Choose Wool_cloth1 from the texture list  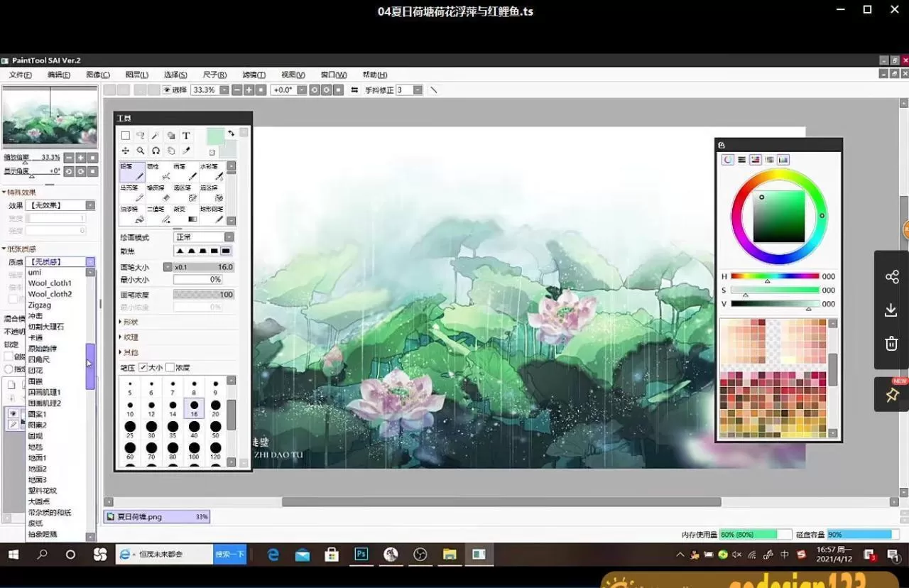pyautogui.click(x=50, y=283)
